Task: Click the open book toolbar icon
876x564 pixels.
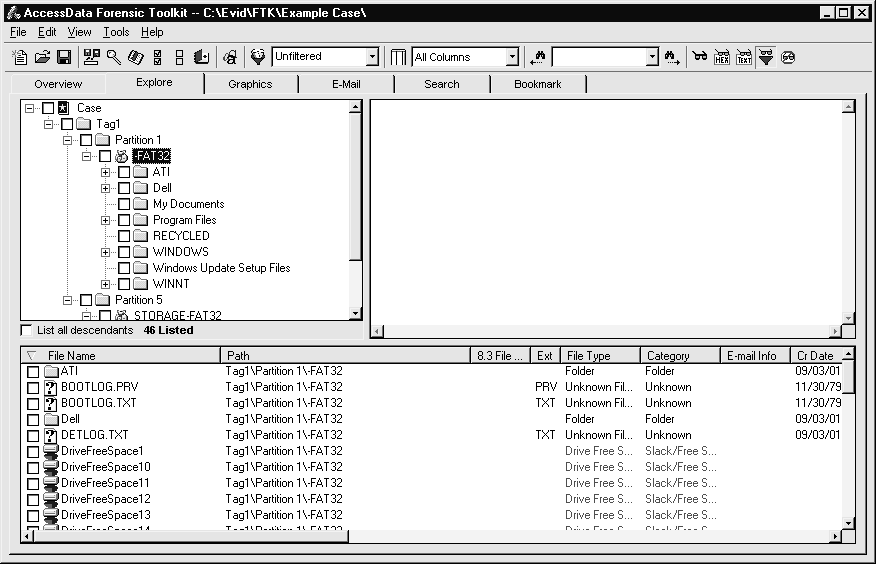Action: click(136, 57)
